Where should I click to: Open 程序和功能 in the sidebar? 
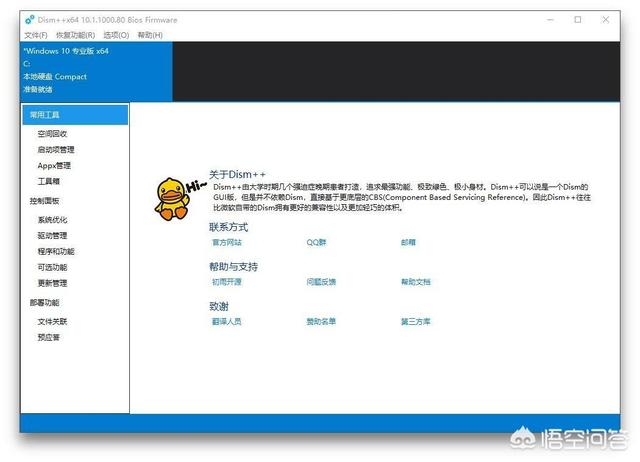tap(56, 251)
